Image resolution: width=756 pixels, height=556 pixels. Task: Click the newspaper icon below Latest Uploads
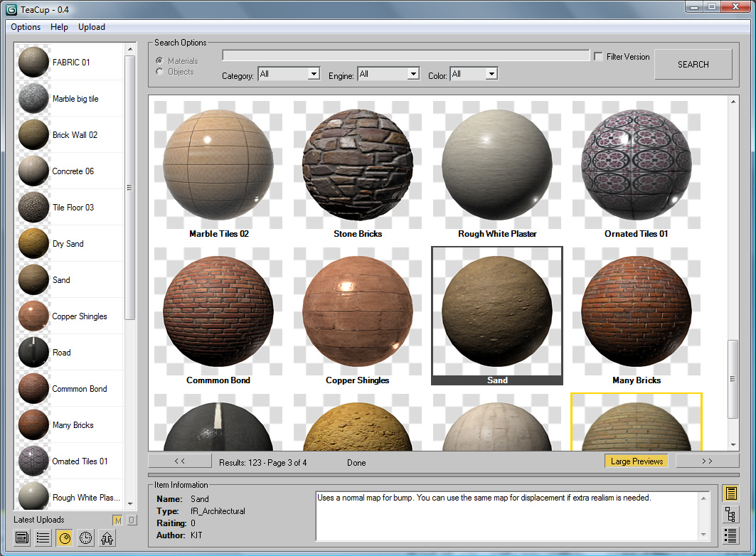[22, 538]
